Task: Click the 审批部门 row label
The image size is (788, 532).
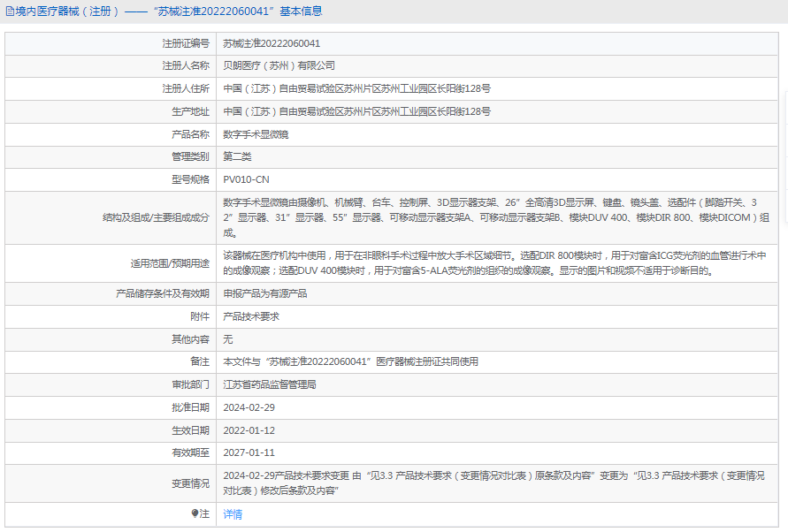Action: click(190, 384)
